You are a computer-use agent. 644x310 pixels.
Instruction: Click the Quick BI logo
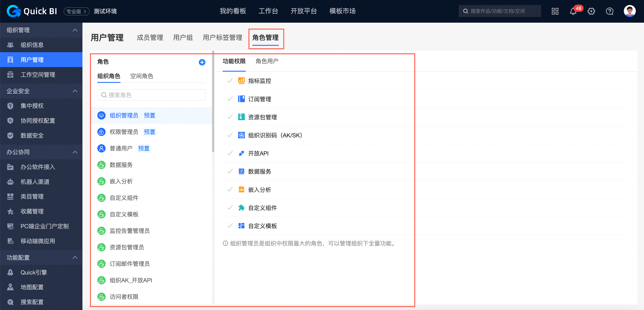tap(32, 11)
